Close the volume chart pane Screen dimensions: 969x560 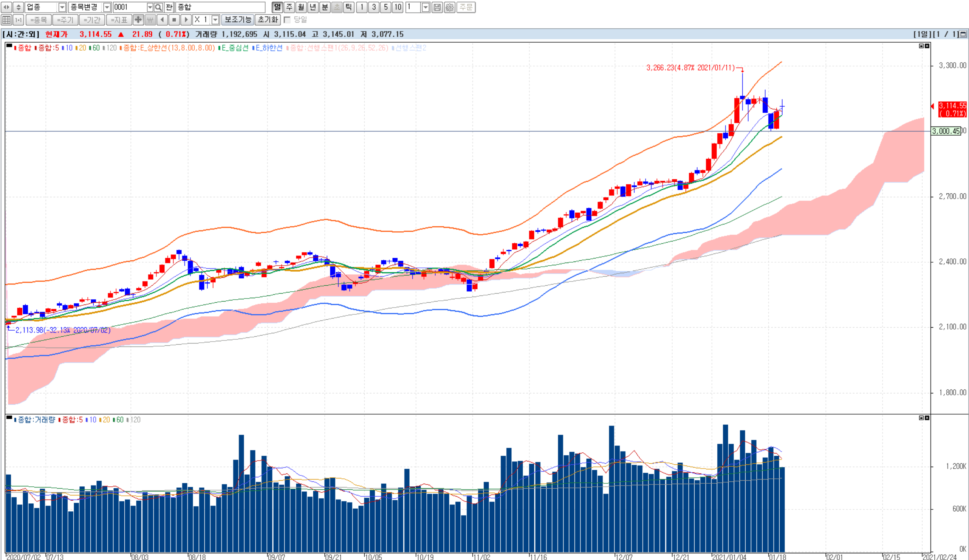(x=927, y=418)
